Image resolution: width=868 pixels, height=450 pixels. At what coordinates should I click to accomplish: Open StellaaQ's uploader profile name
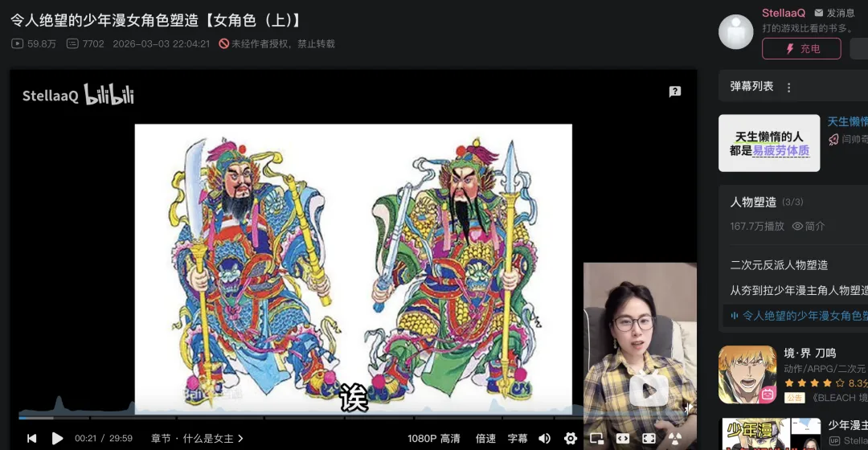click(784, 13)
